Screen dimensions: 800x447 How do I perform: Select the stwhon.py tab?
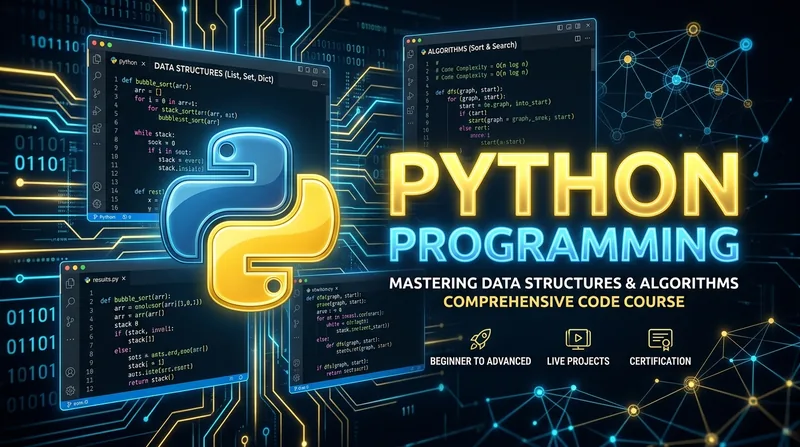[321, 288]
